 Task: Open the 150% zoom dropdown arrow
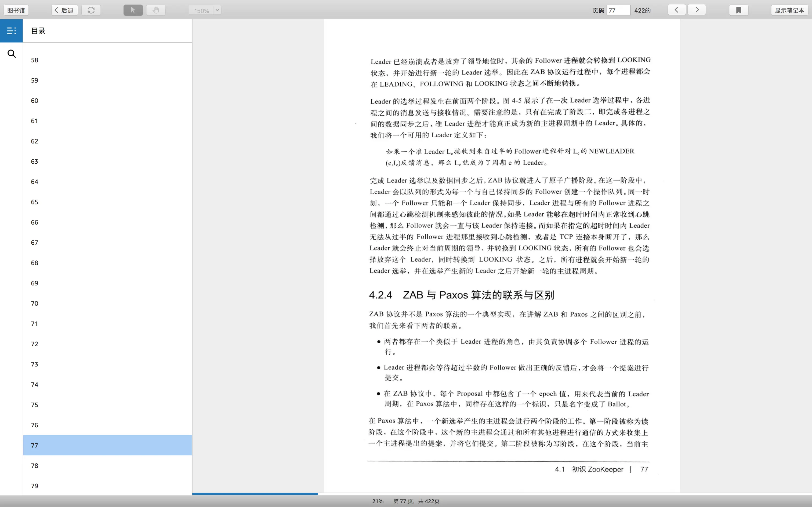(x=218, y=10)
